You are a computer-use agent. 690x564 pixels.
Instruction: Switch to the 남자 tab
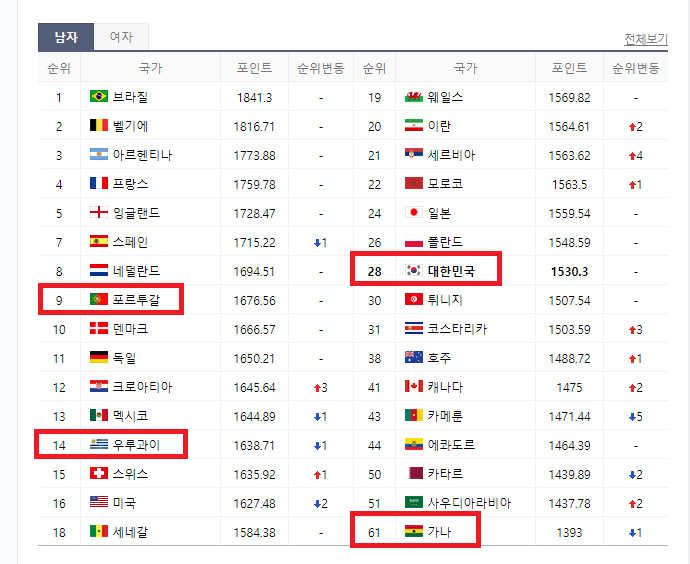(66, 37)
